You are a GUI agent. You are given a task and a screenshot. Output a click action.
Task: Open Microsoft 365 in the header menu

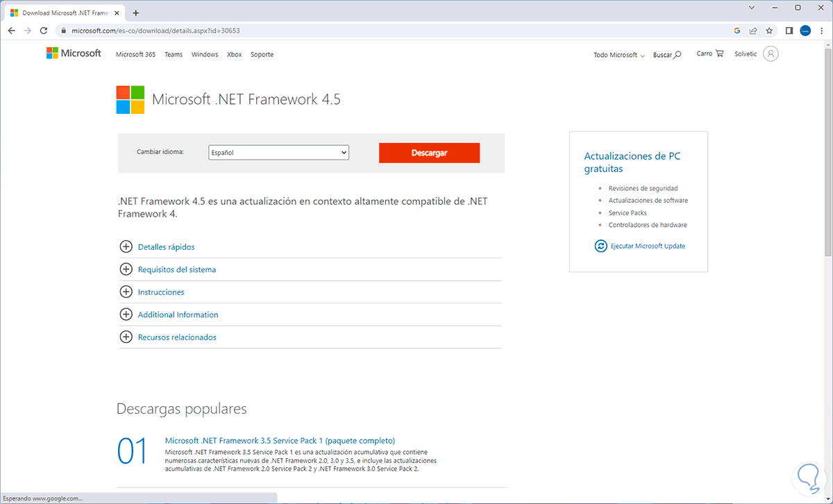pos(135,54)
